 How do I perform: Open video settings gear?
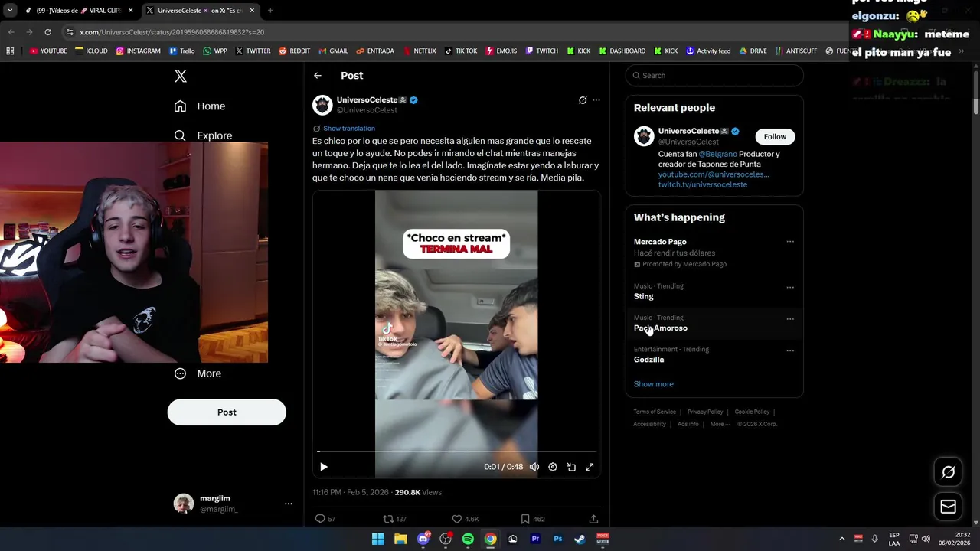[x=553, y=467]
